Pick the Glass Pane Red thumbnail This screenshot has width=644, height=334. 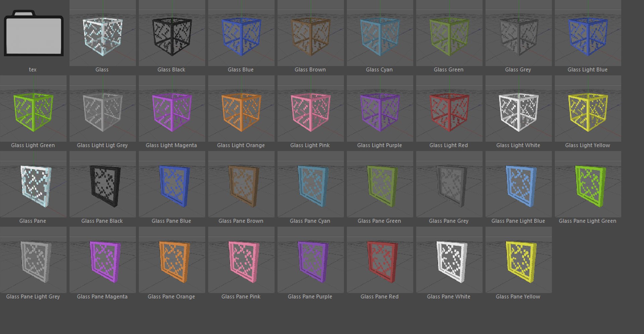[380, 260]
